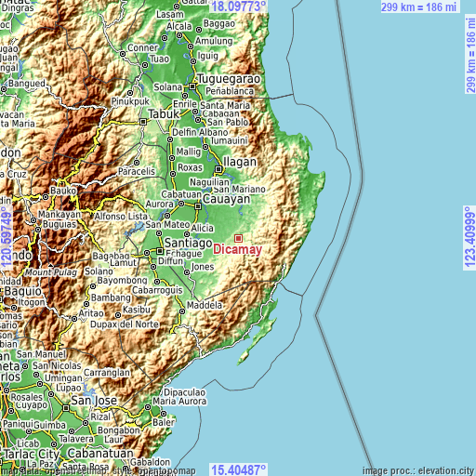Click the Cauayan city label

[226, 199]
